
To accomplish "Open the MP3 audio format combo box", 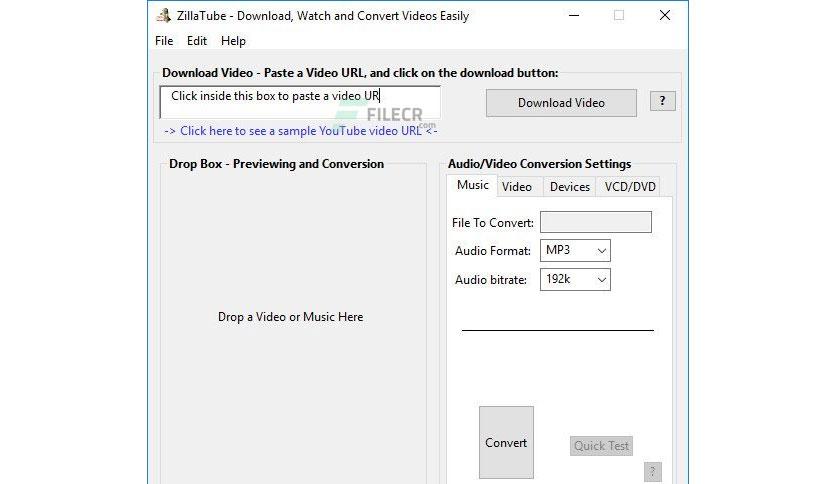I will point(575,251).
